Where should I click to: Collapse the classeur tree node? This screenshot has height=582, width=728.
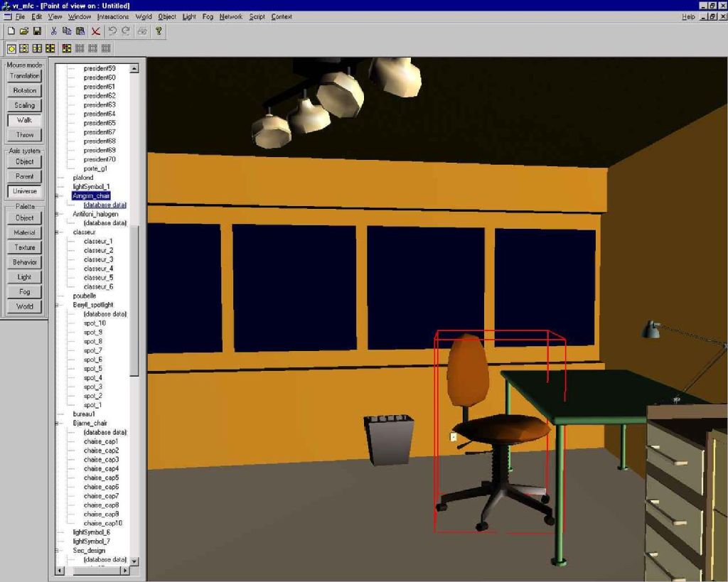tap(58, 232)
